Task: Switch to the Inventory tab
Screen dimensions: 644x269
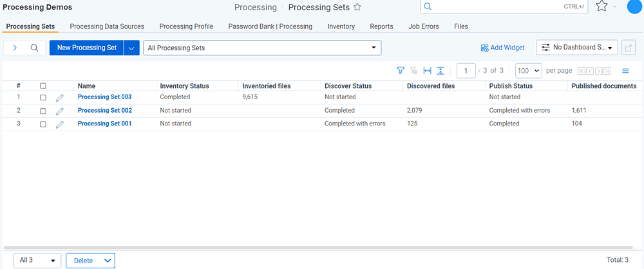Action: coord(341,26)
